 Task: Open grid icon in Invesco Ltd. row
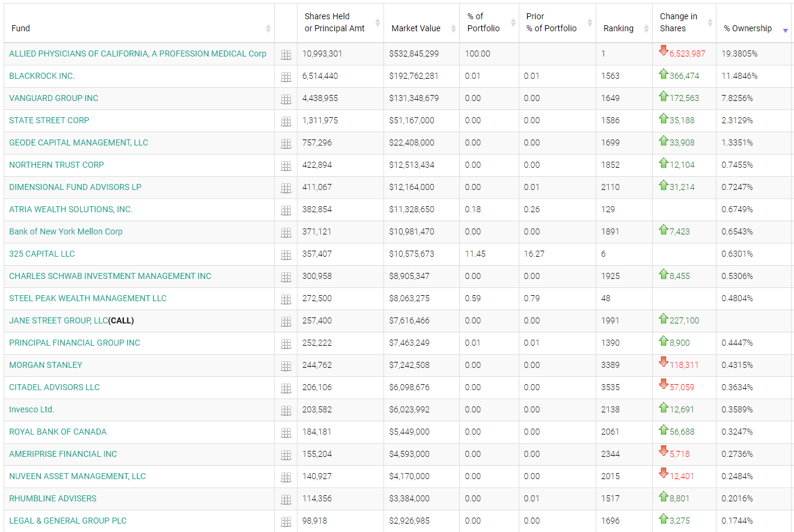(x=286, y=411)
